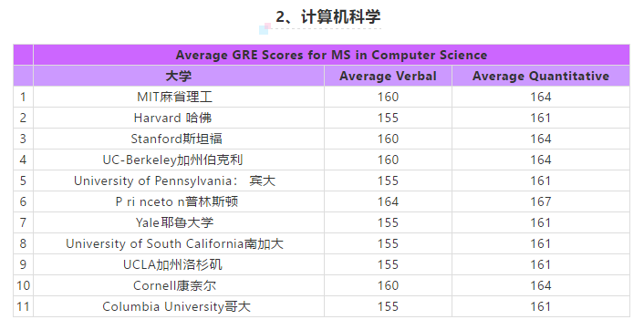
Task: Click the Cornell康奈尔 cell
Action: (179, 285)
